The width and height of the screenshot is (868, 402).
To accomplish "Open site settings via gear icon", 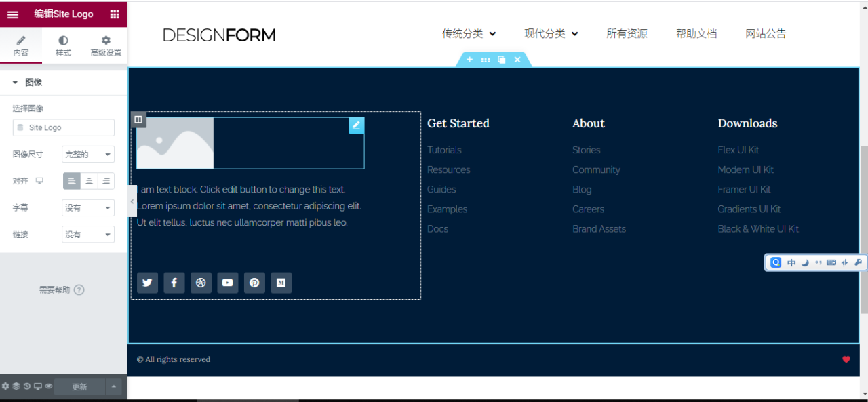I will 5,386.
